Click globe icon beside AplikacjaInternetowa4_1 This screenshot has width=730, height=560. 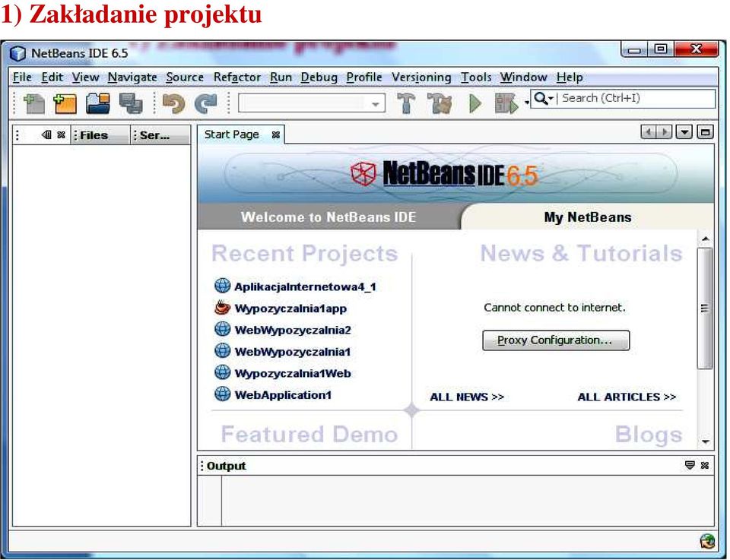pyautogui.click(x=223, y=285)
